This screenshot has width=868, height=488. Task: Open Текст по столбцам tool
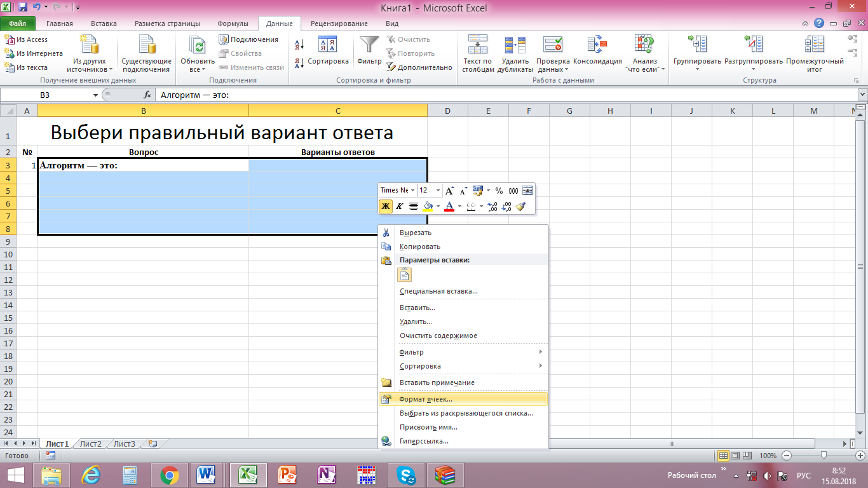478,55
